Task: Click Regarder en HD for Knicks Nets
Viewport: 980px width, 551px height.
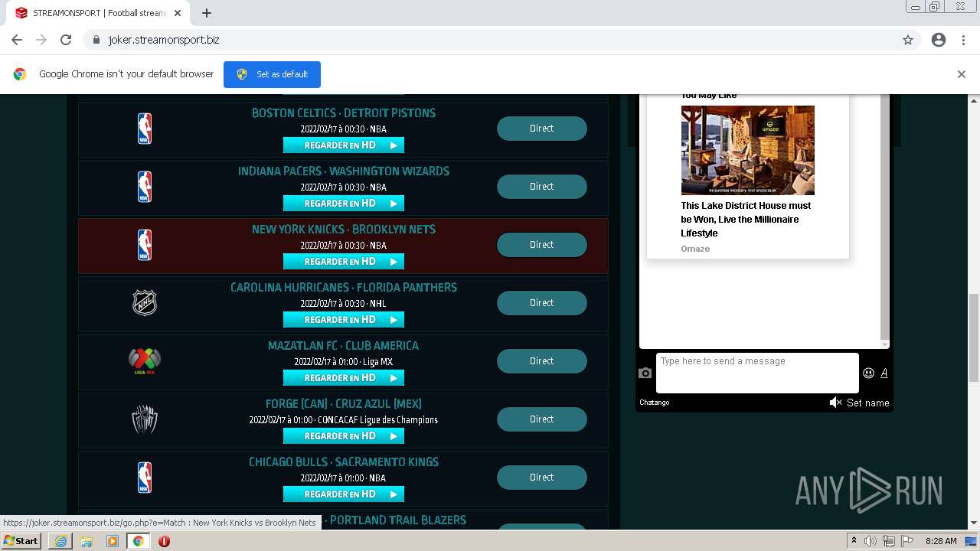Action: pyautogui.click(x=344, y=262)
